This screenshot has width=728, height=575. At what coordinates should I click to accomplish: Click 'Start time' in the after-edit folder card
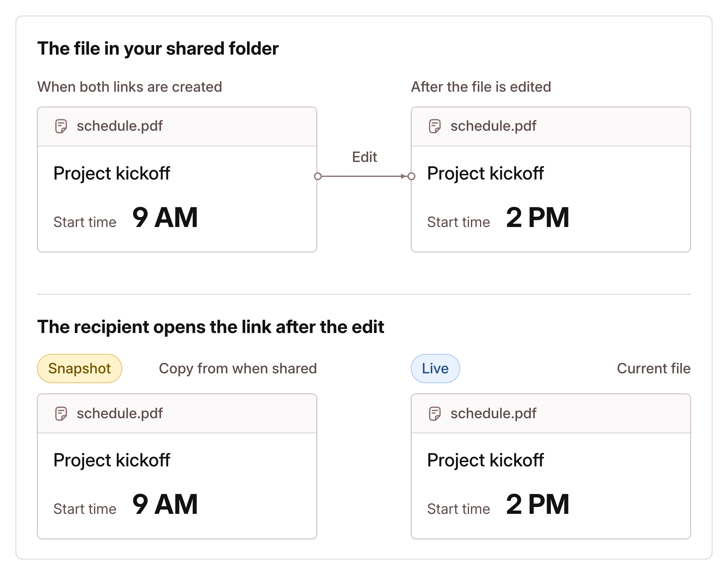pyautogui.click(x=459, y=222)
